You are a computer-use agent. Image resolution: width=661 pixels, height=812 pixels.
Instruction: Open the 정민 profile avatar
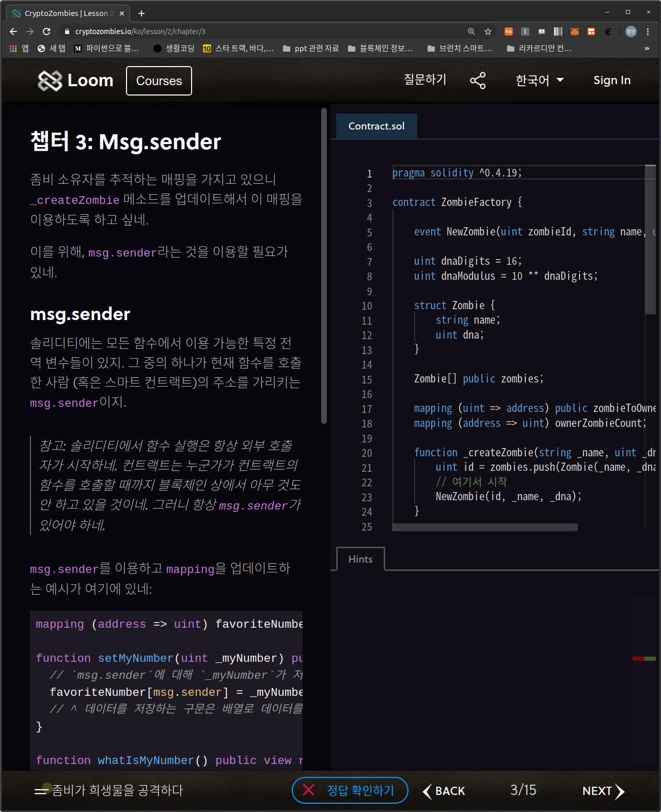[x=631, y=31]
